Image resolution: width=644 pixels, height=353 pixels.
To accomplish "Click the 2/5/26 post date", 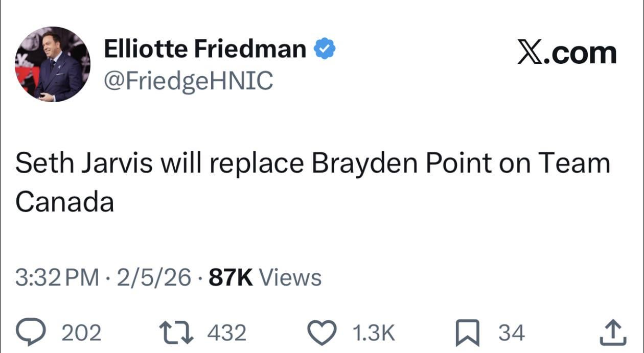I will (x=154, y=277).
